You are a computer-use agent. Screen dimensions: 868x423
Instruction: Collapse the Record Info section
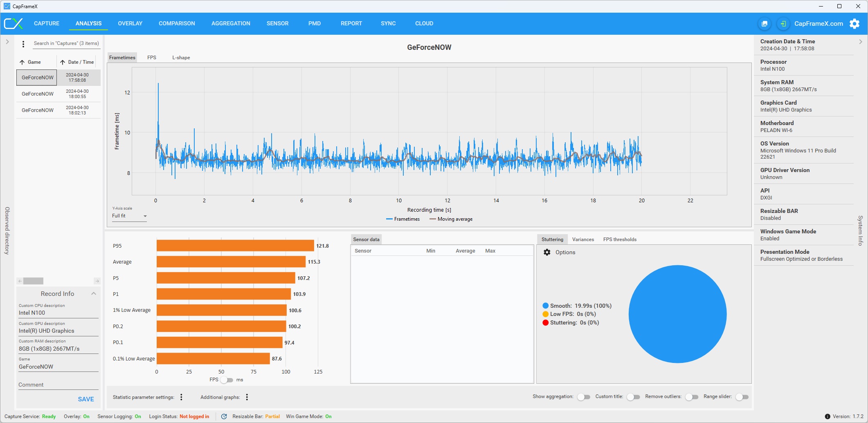[x=94, y=293]
